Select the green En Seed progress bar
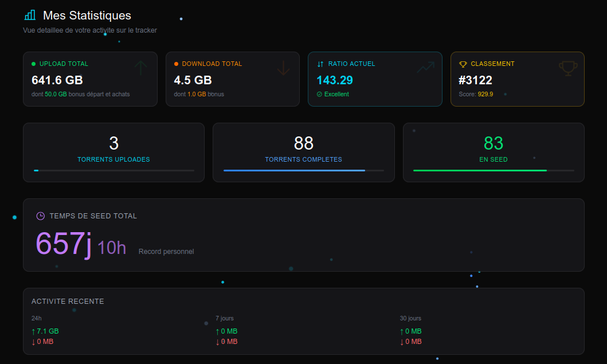The image size is (607, 364). point(494,170)
